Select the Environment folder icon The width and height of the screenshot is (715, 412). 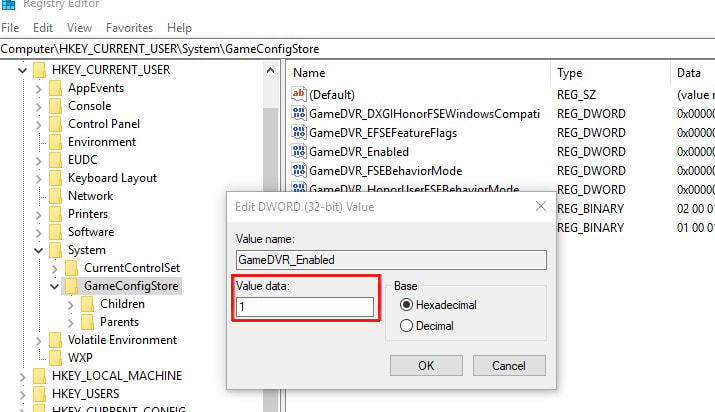pos(55,142)
